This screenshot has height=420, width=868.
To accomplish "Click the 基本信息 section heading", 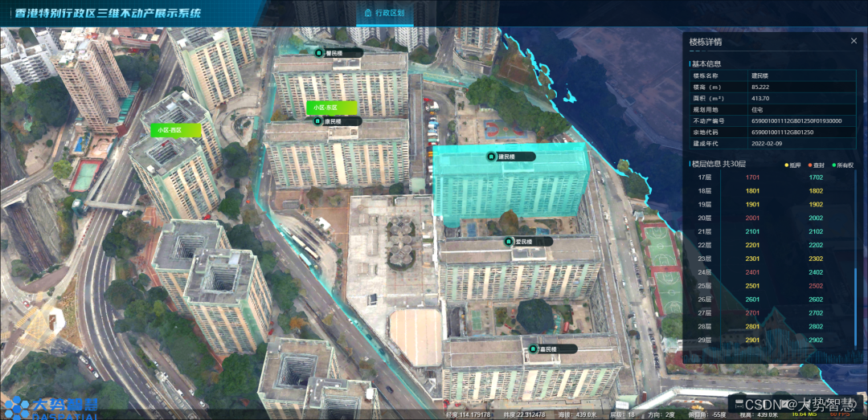I will (x=706, y=63).
